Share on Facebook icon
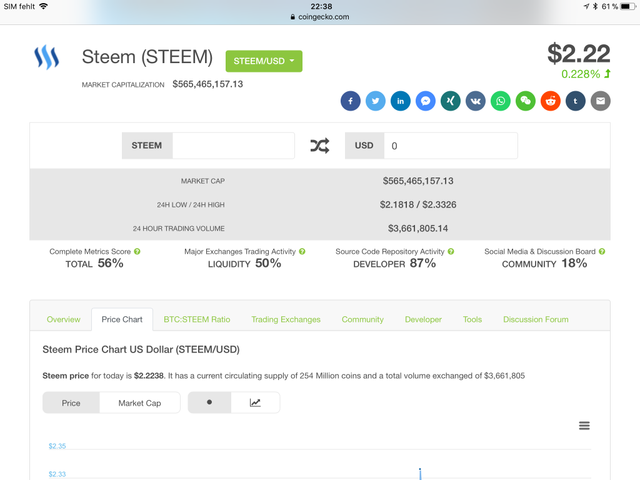 351,101
